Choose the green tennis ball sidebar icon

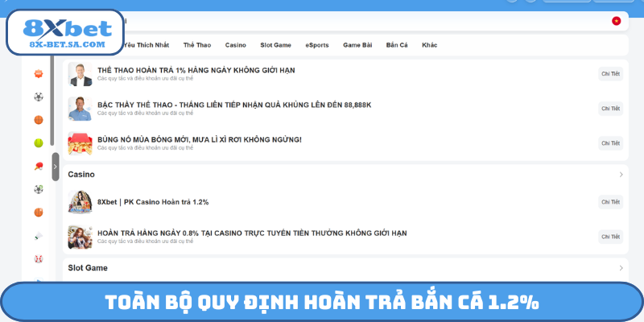39,143
